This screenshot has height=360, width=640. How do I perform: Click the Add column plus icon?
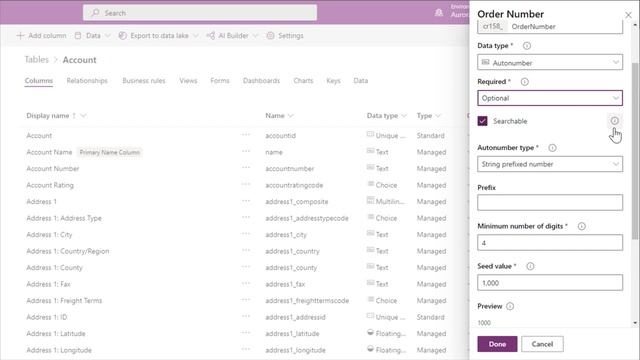(x=20, y=36)
